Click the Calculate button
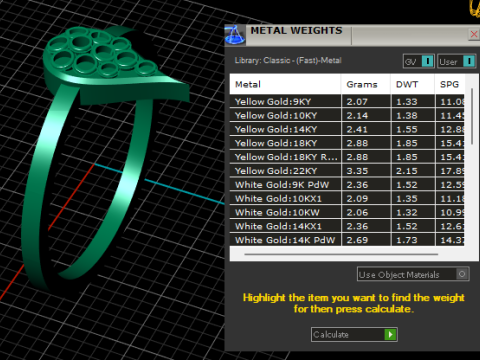 (354, 334)
